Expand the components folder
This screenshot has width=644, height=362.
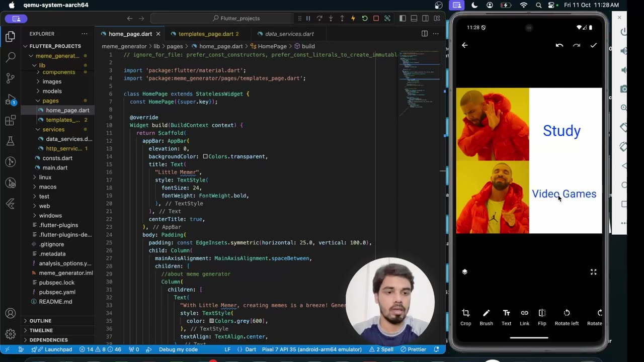[59, 72]
